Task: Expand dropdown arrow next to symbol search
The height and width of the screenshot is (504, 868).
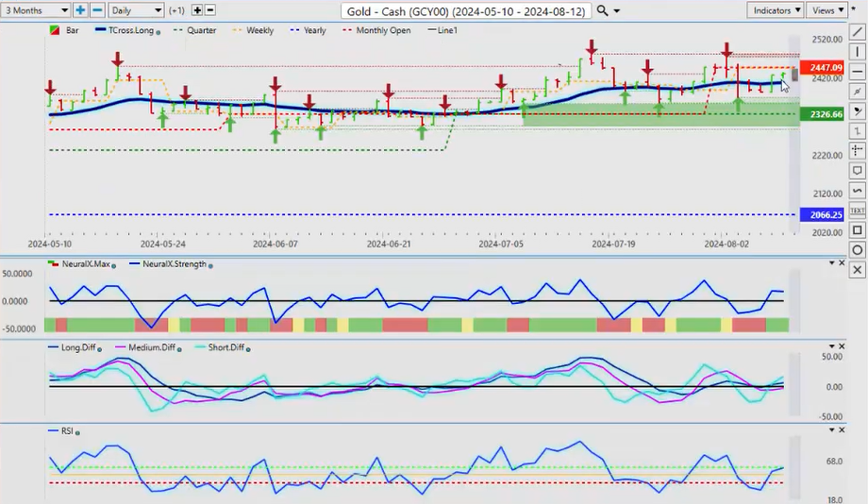Action: click(617, 11)
